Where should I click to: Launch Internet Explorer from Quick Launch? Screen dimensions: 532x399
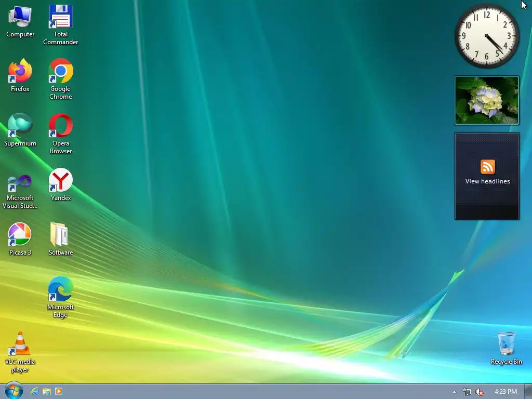[x=35, y=392]
